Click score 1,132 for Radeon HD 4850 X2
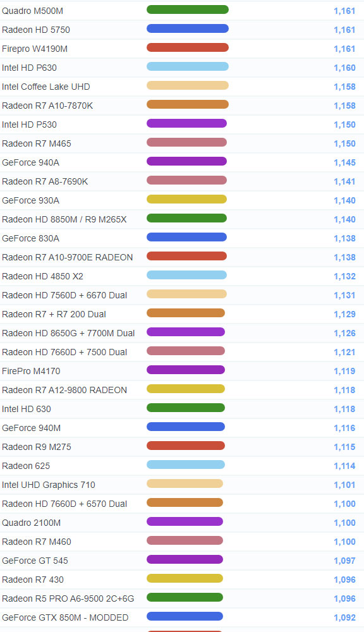 344,276
